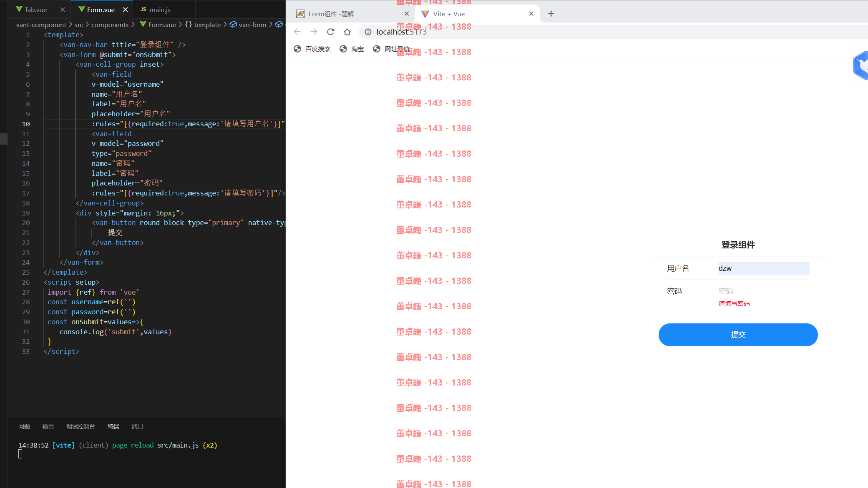Expand the template breadcrumb symbol
This screenshot has height=488, width=868.
[207, 25]
